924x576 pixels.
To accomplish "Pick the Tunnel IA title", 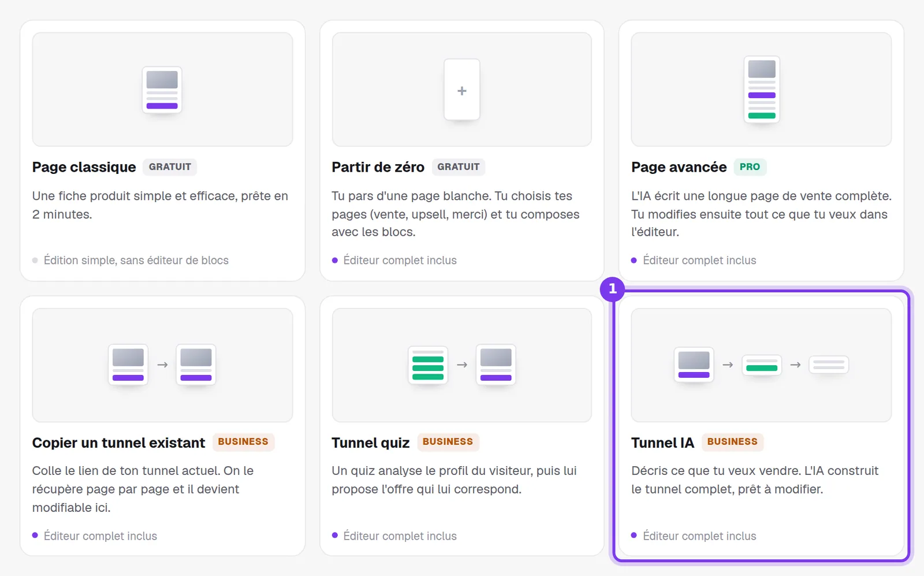I will click(663, 443).
